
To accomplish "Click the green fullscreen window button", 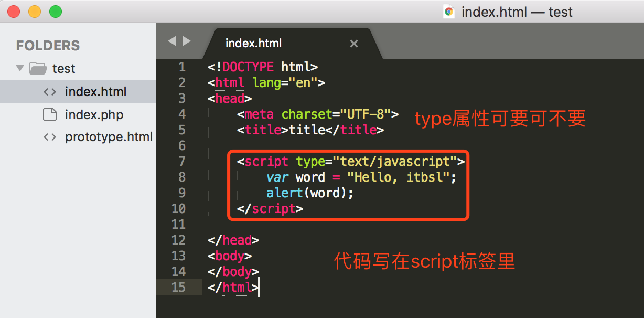I will click(55, 12).
